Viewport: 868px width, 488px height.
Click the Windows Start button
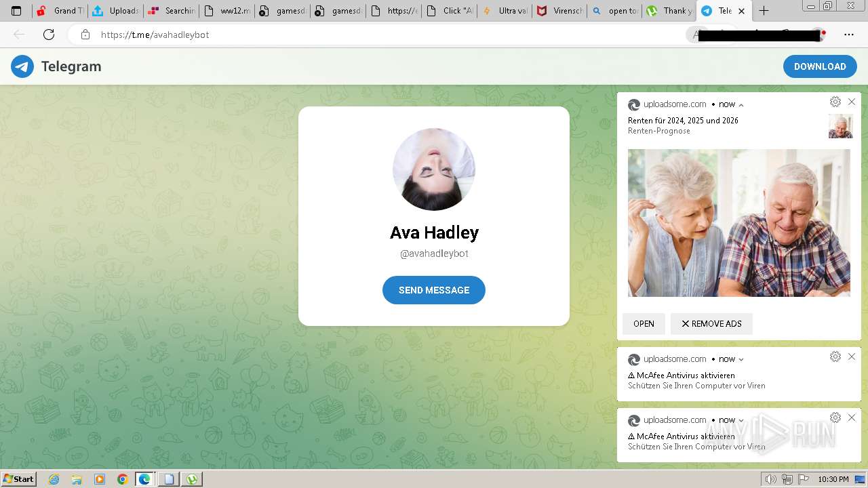(x=19, y=479)
